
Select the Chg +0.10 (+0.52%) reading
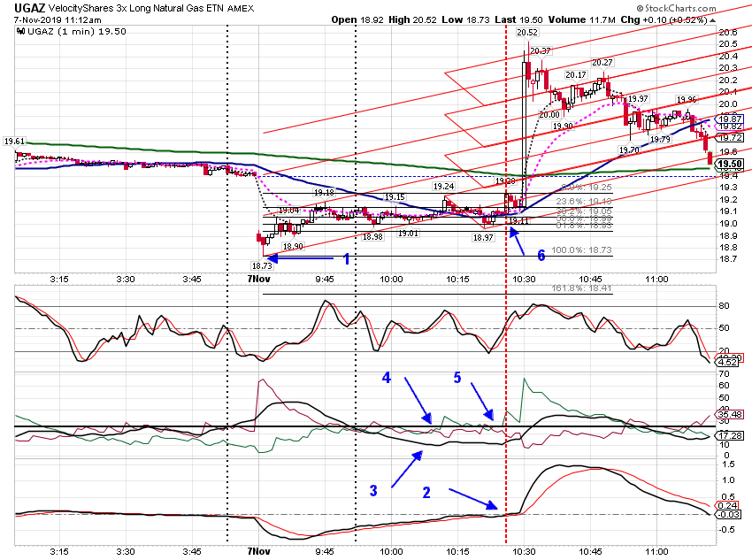[664, 20]
